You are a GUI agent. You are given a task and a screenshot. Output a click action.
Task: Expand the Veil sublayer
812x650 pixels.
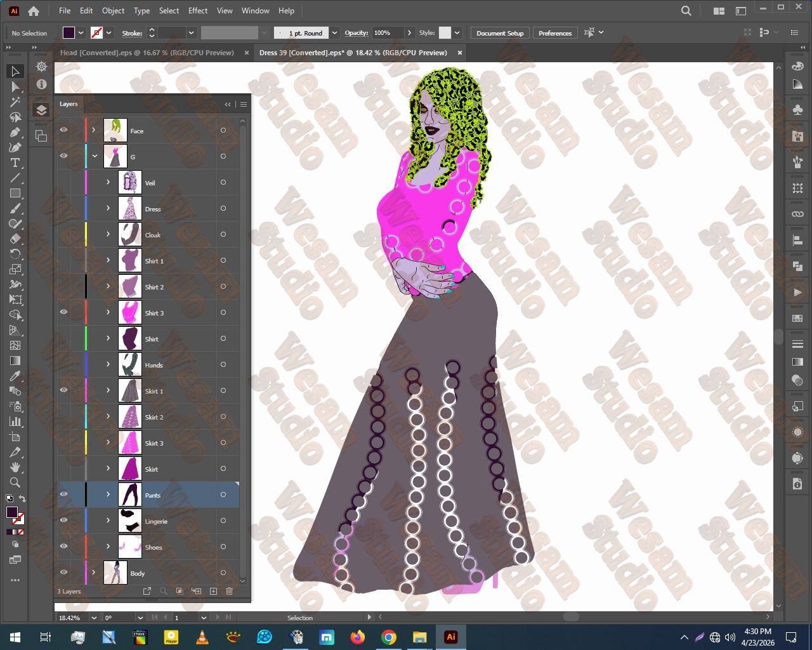(x=108, y=182)
